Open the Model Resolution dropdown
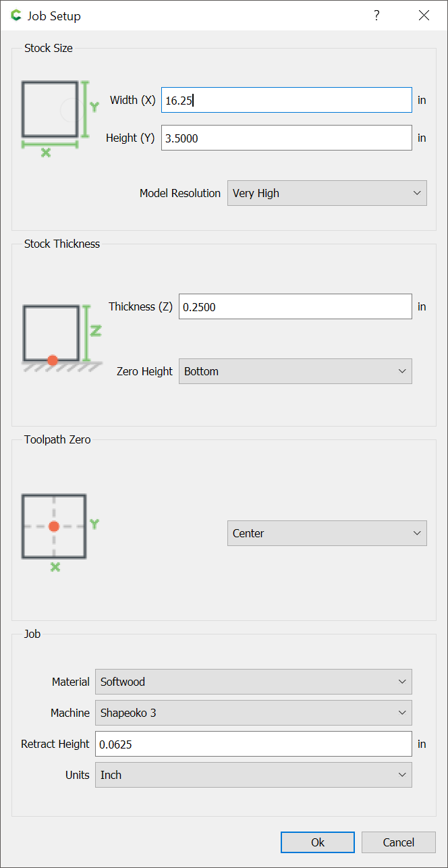 327,193
